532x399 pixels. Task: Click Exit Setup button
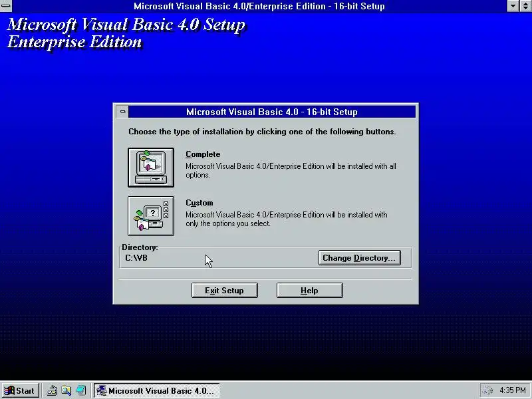[x=224, y=291]
